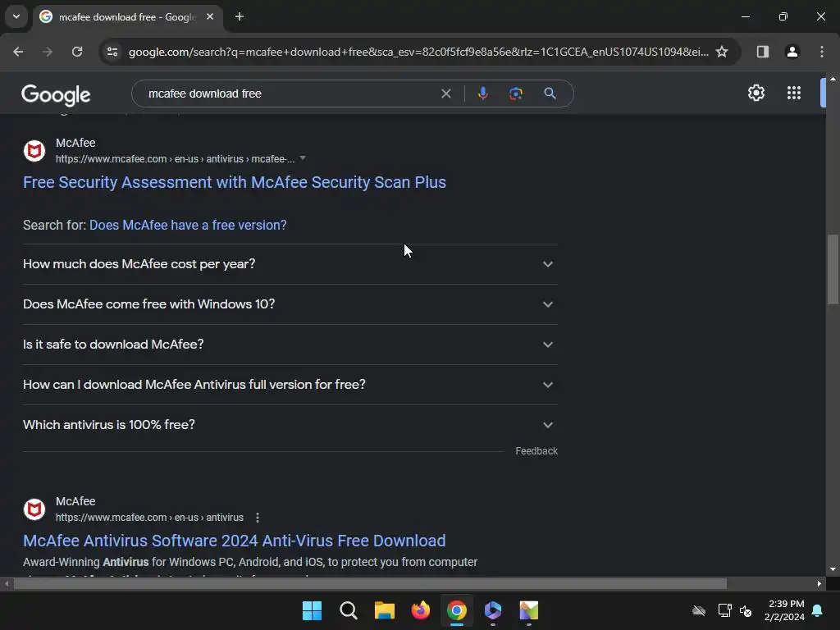The image size is (840, 630).
Task: Send Feedback on the questions box
Action: [536, 451]
